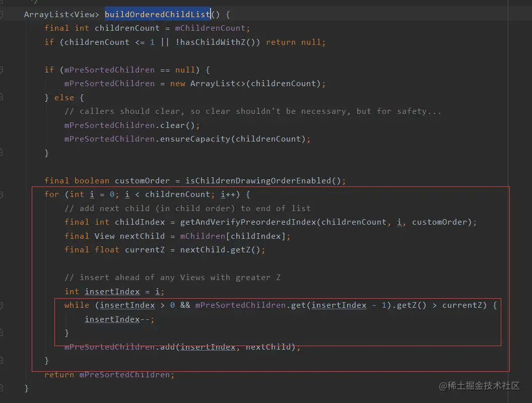The width and height of the screenshot is (532, 403).
Task: Click mPreSortedChildren in the while condition
Action: coord(240,305)
